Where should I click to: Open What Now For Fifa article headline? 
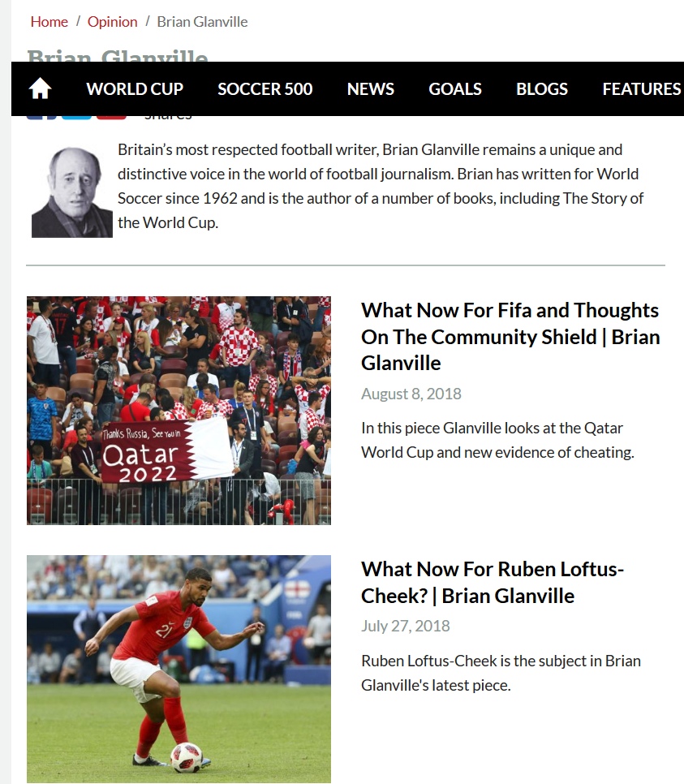coord(510,337)
